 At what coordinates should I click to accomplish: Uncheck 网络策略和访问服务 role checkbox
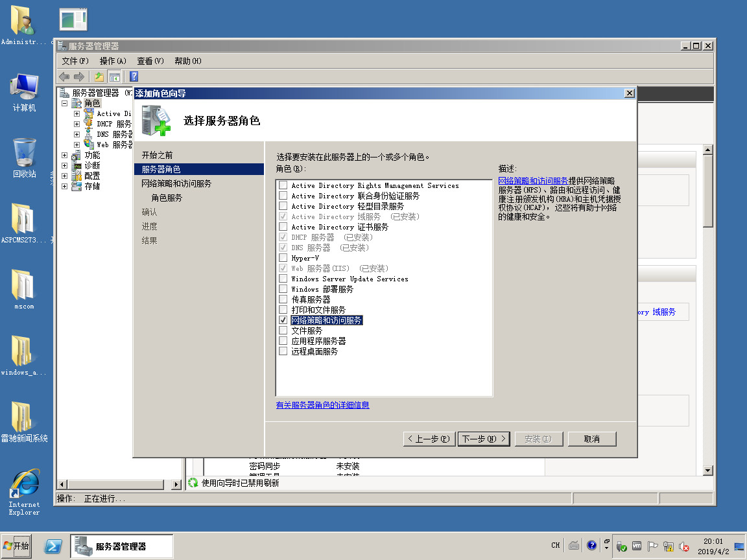(283, 320)
